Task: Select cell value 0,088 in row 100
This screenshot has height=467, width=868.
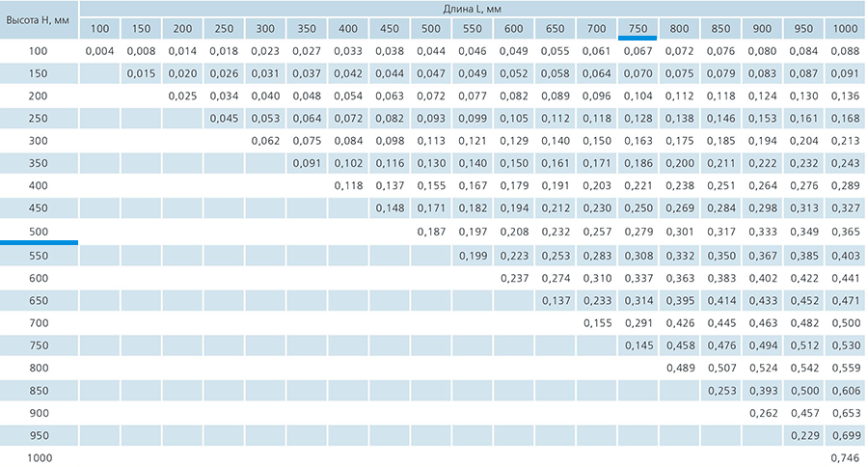Action: pos(845,51)
